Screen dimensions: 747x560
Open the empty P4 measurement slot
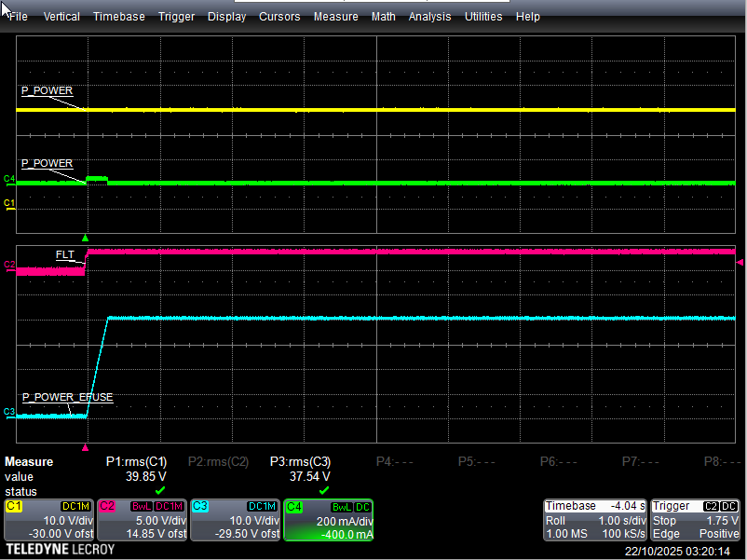(x=395, y=462)
